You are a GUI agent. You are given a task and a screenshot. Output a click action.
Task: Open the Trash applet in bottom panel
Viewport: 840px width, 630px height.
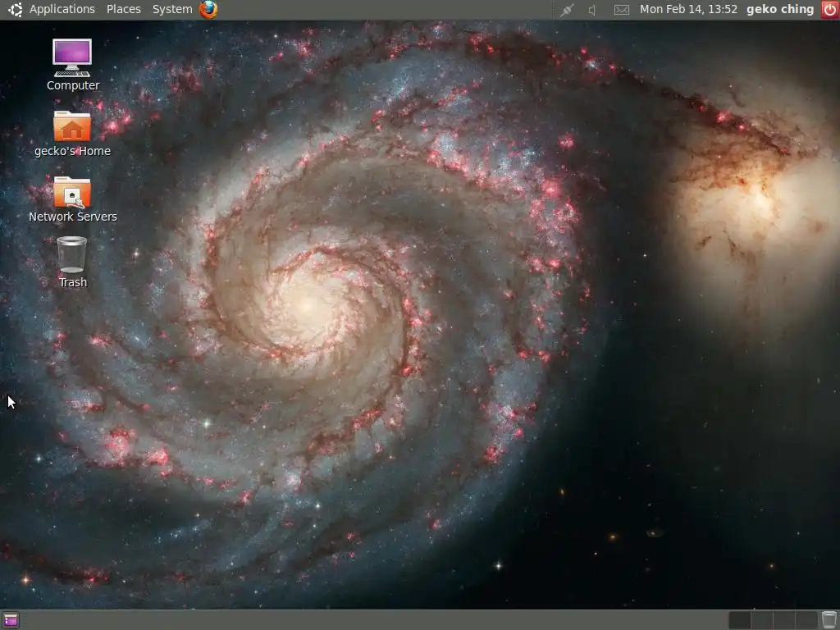click(x=829, y=620)
